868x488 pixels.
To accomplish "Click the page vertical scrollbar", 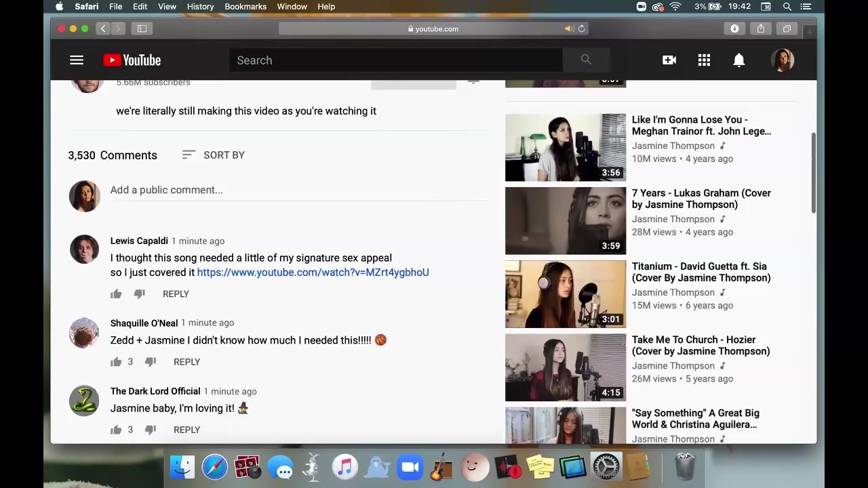I will [813, 174].
